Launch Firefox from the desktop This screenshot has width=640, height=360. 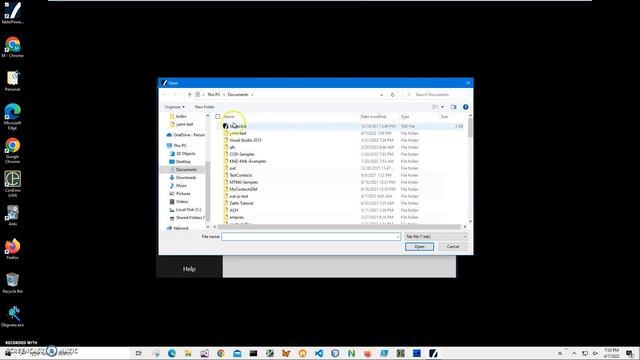[12, 249]
